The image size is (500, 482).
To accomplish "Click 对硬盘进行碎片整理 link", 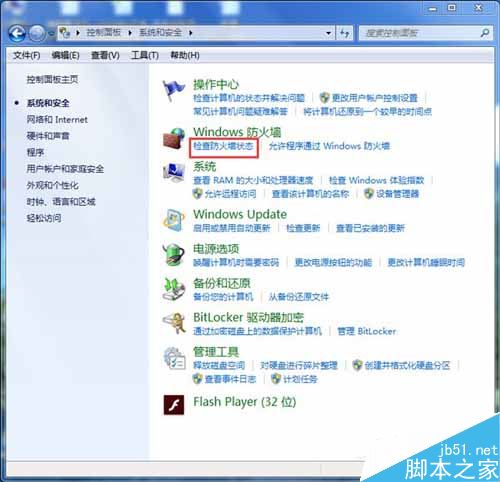I will click(299, 365).
